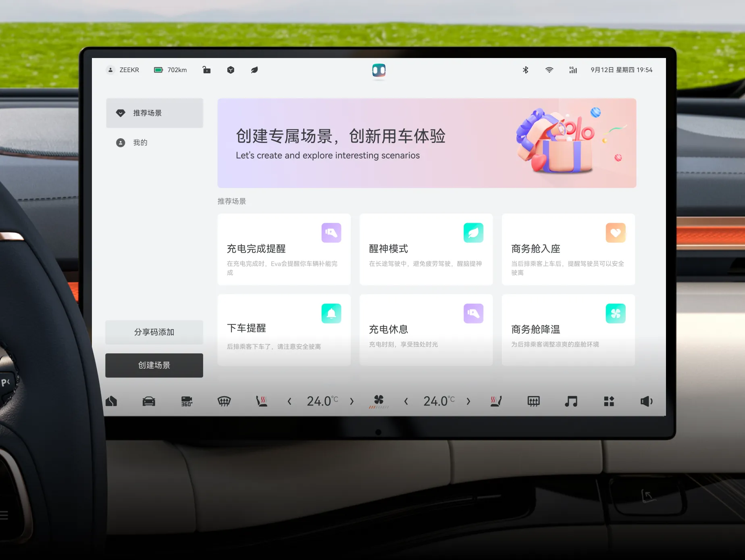Increase driver-side temperature
The width and height of the screenshot is (745, 560).
[352, 401]
